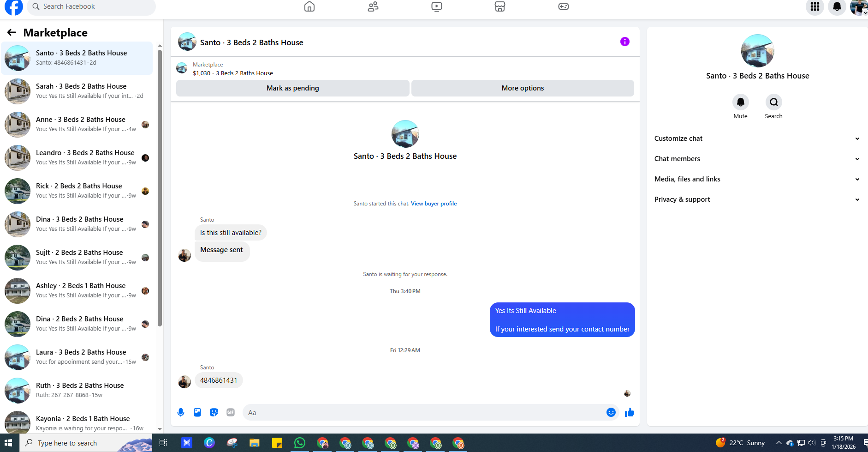Click the Is this still available? message

(231, 233)
